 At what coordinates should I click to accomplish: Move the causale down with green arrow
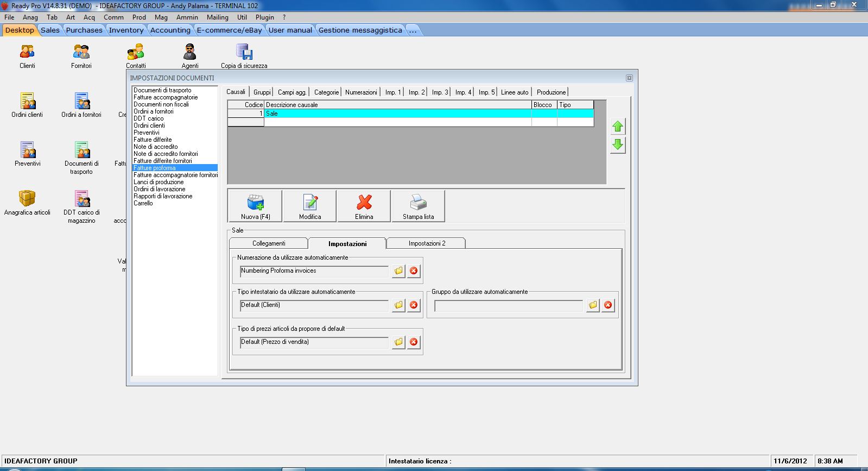click(618, 145)
